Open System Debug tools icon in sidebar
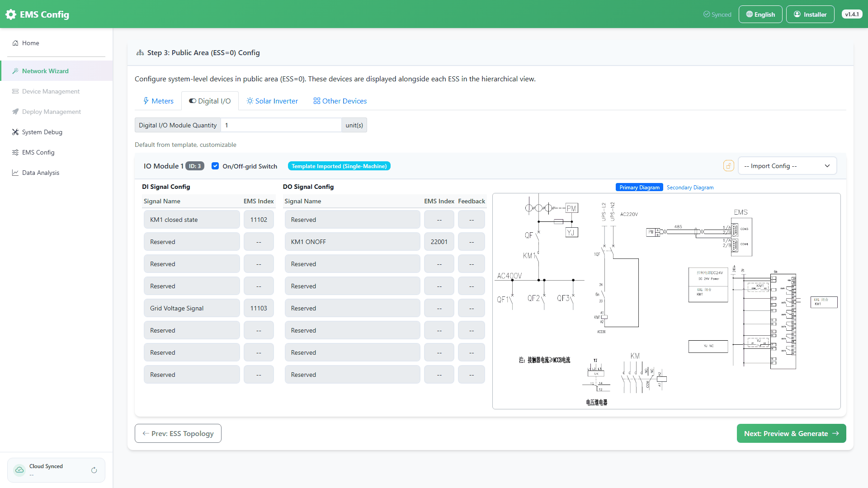This screenshot has height=488, width=868. point(15,132)
